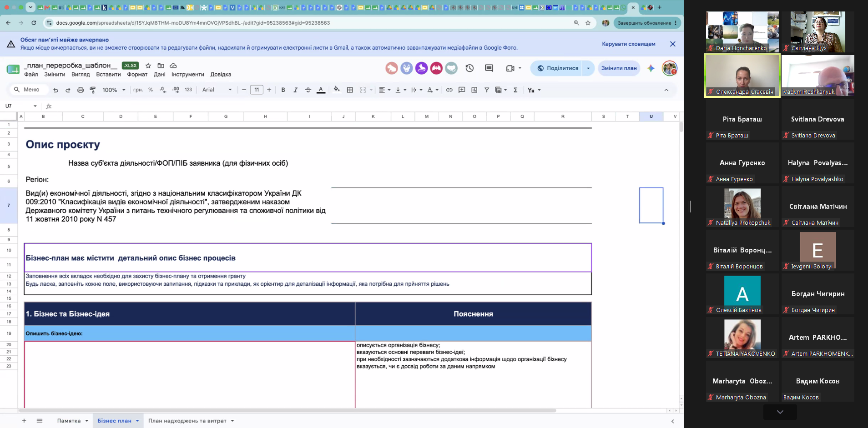
Task: Open the Формат menu
Action: [x=137, y=74]
